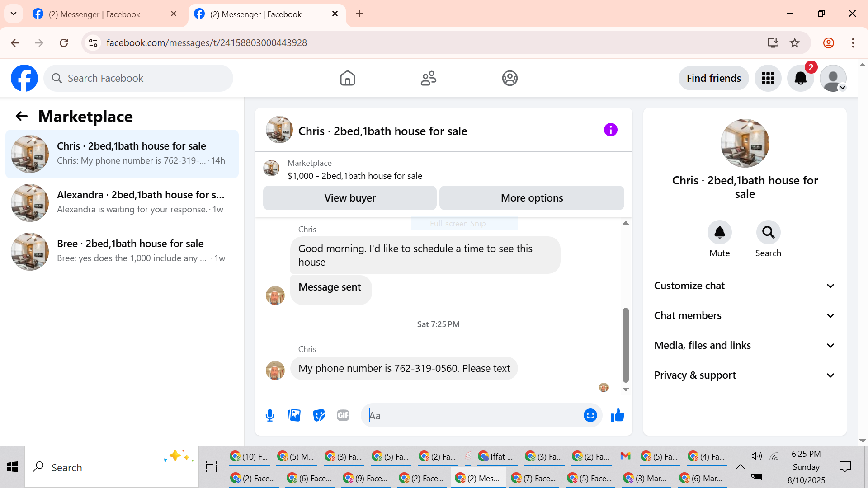Send a thumbs-up like

click(x=617, y=415)
